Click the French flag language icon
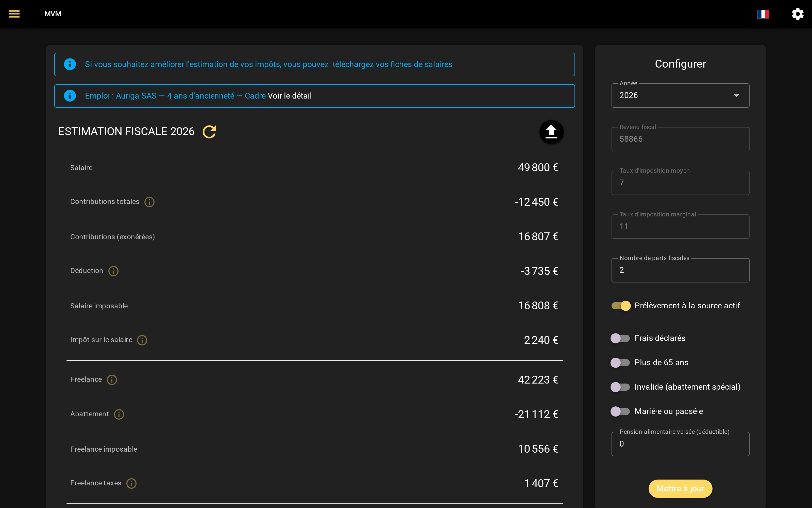 (763, 14)
